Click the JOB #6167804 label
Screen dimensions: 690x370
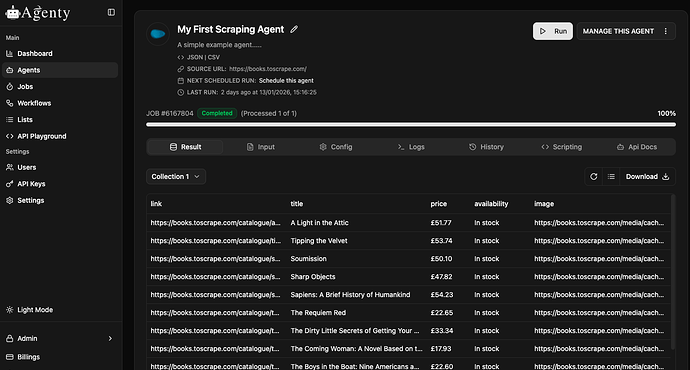point(169,114)
